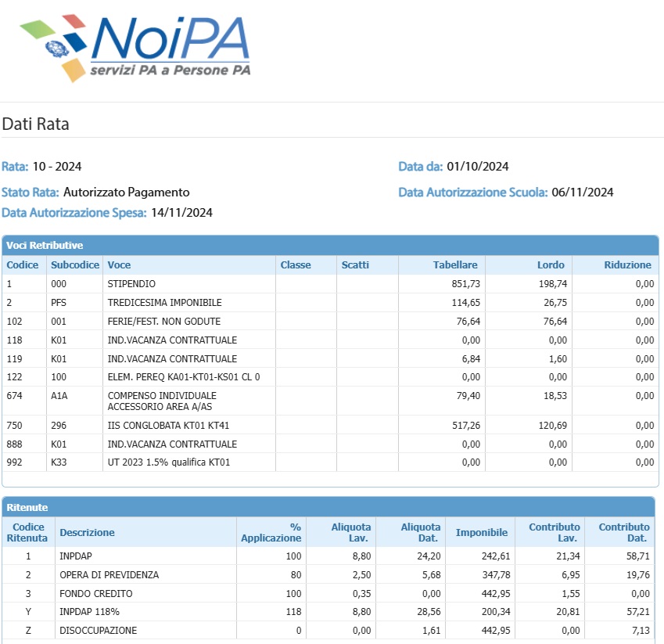Click the 'Tabellare' column header
The width and height of the screenshot is (664, 644).
click(455, 264)
